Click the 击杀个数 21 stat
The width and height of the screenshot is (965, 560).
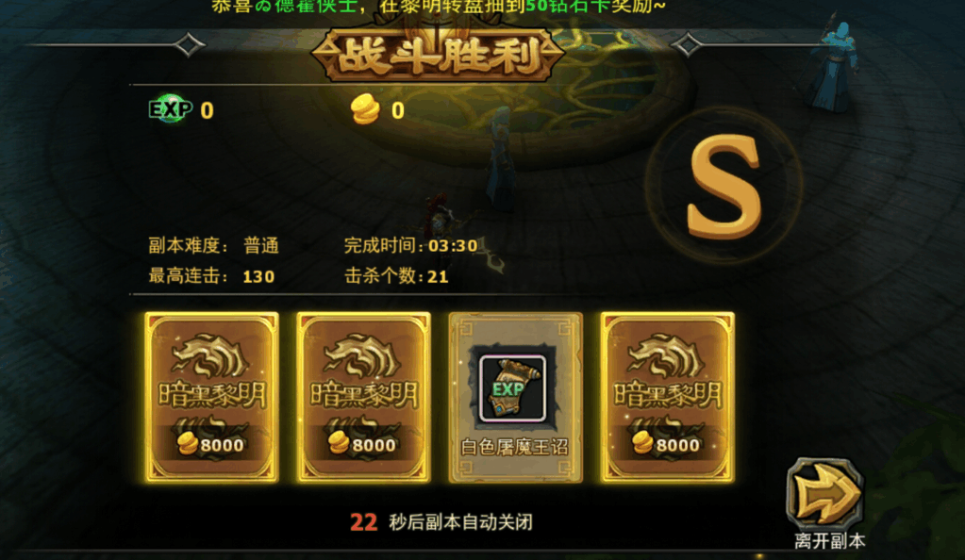[396, 275]
